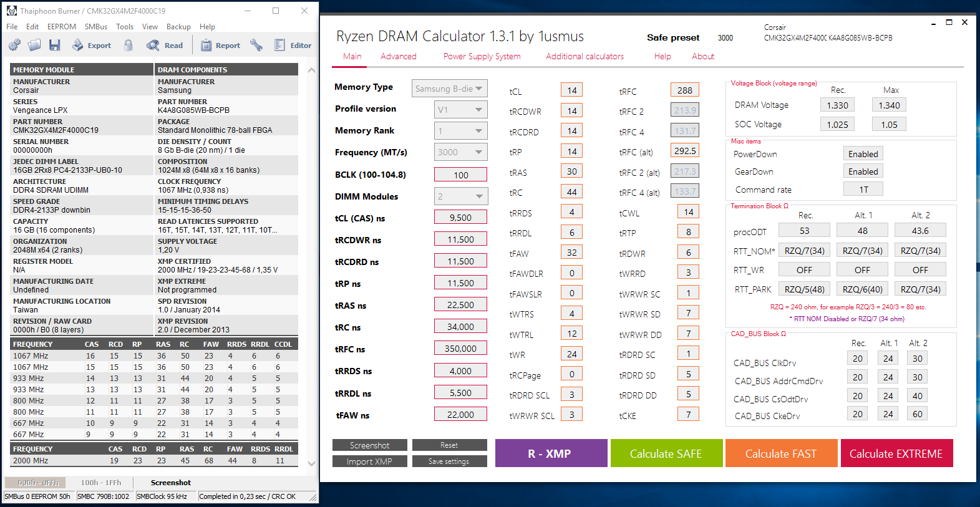980x507 pixels.
Task: Click the Read SPD toolbar button
Action: click(165, 45)
